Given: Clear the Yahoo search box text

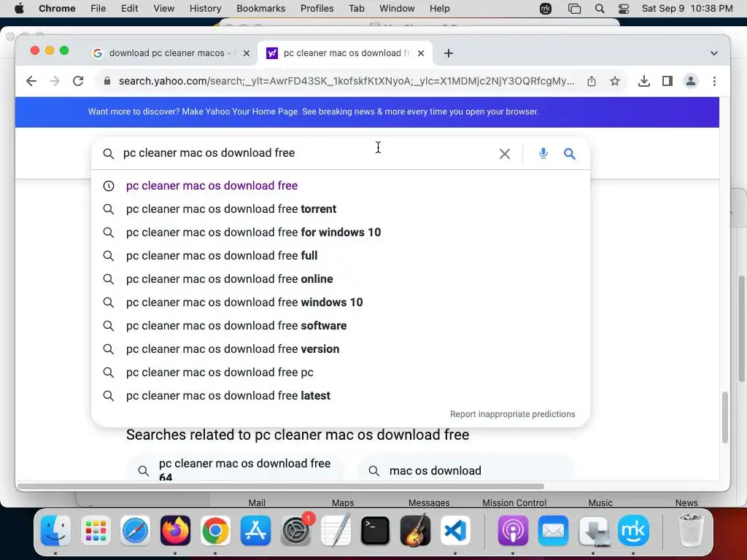Looking at the screenshot, I should [505, 154].
